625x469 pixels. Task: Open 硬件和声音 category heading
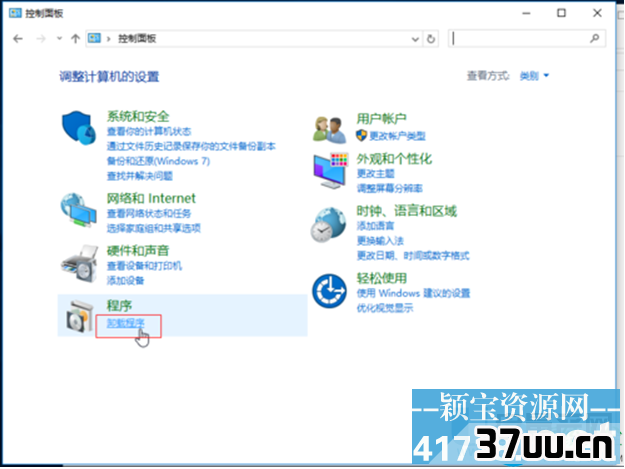click(138, 251)
